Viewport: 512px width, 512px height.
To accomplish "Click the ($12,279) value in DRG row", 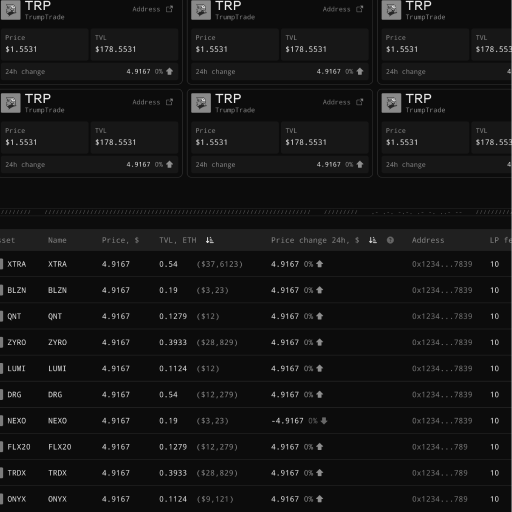I will click(x=217, y=394).
